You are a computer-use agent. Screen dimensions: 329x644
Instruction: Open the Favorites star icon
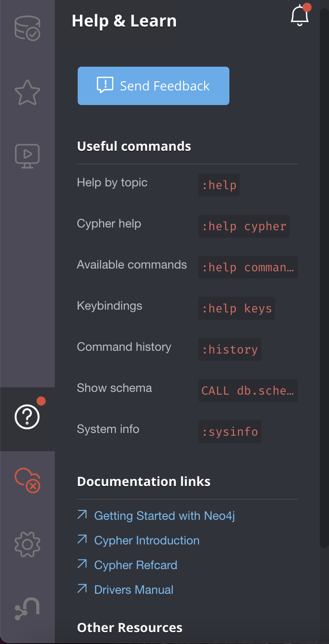click(27, 92)
